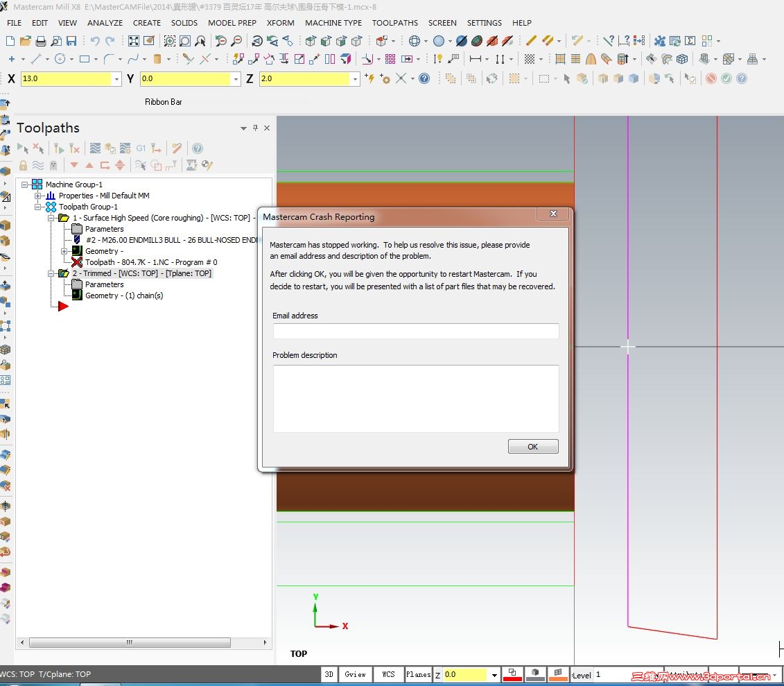
Task: Open the TOOLPATHS menu
Action: click(x=395, y=23)
